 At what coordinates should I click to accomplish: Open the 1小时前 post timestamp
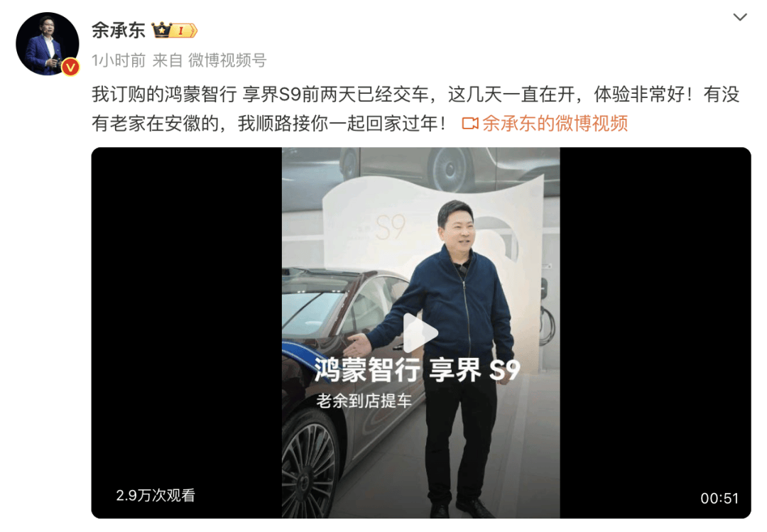[x=119, y=60]
